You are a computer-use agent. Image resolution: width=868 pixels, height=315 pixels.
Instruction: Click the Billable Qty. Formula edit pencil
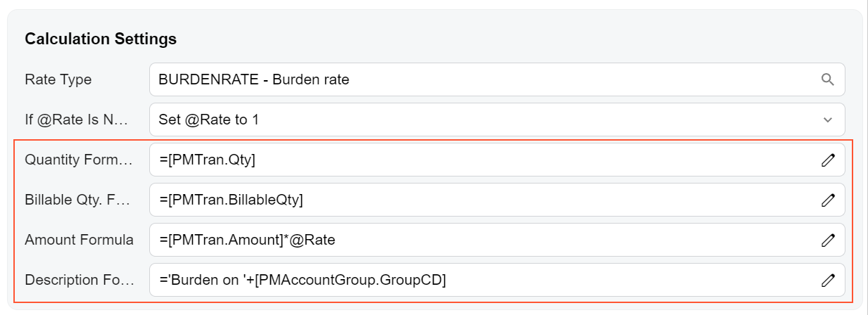[827, 200]
